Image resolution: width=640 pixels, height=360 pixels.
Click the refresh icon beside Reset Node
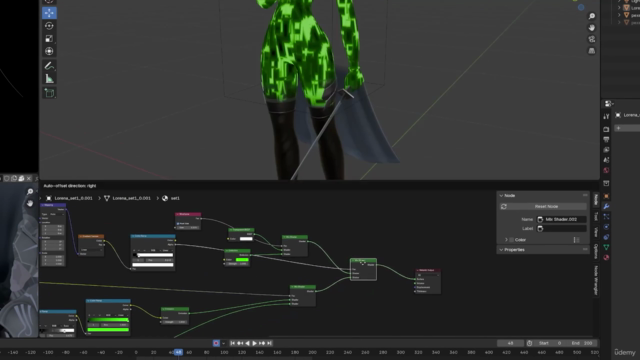coord(504,207)
